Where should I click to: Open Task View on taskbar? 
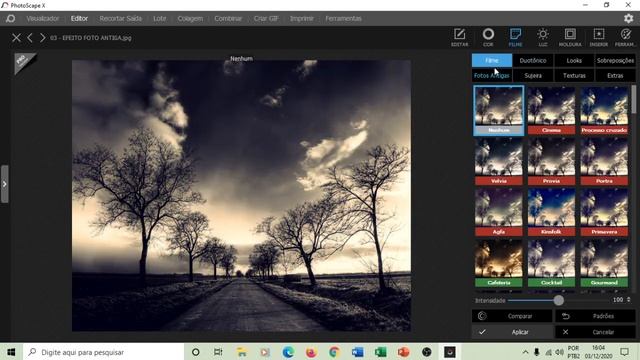pos(218,352)
